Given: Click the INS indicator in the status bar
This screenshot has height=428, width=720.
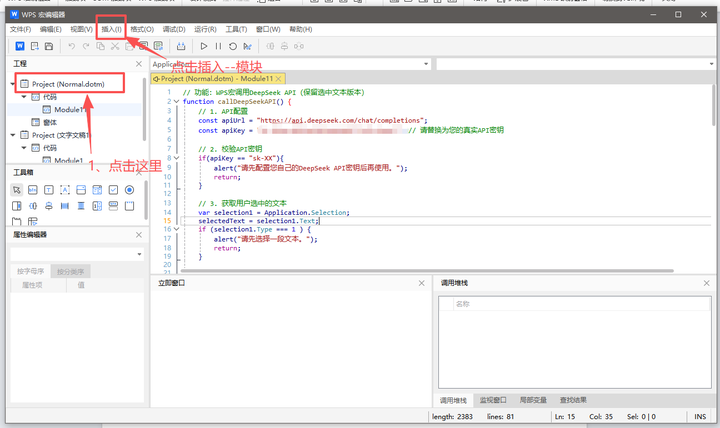Looking at the screenshot, I should (x=700, y=417).
